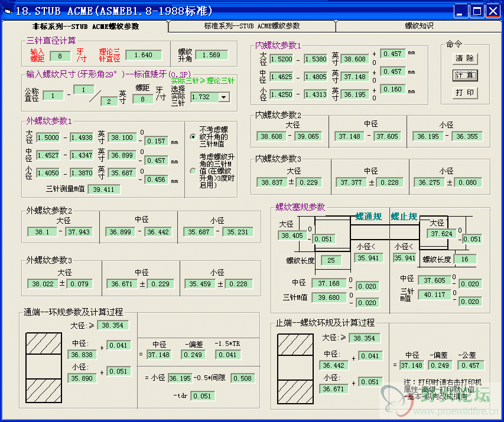The width and height of the screenshot is (504, 422).
Task: Click 外螺纹参数3 中径 field 36.671
Action: coord(122,284)
